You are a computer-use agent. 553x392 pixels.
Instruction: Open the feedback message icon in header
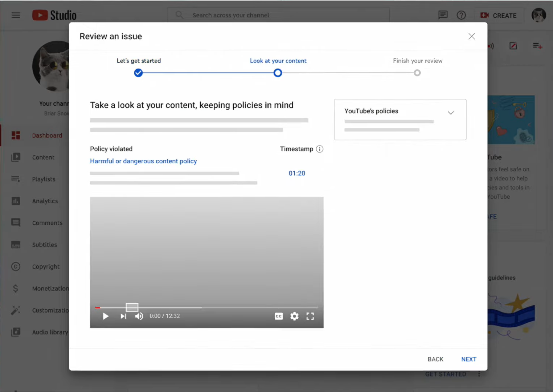click(443, 15)
